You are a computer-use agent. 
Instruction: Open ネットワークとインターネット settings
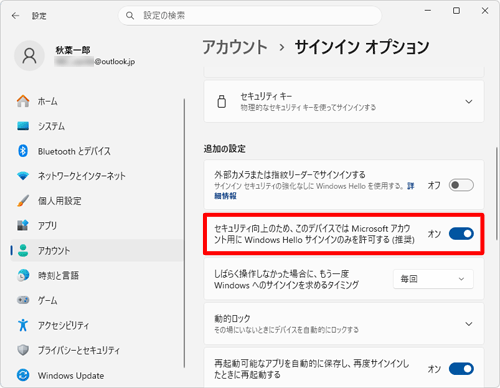tap(97, 176)
